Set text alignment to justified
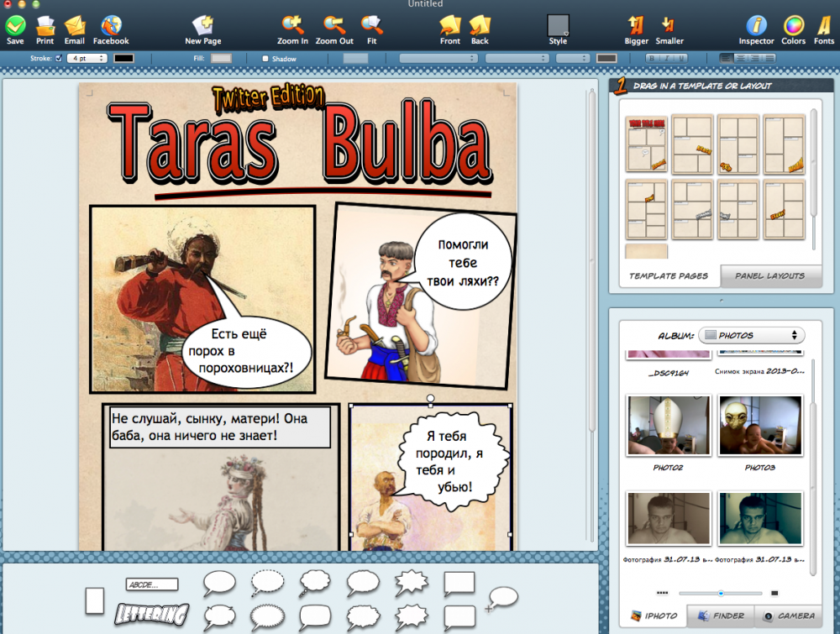The image size is (840, 634). click(769, 59)
